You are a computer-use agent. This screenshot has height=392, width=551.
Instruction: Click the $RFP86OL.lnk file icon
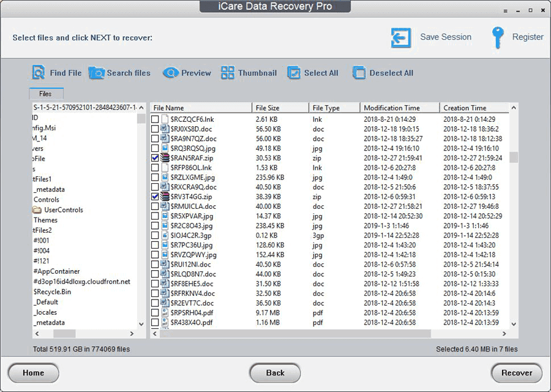[165, 167]
